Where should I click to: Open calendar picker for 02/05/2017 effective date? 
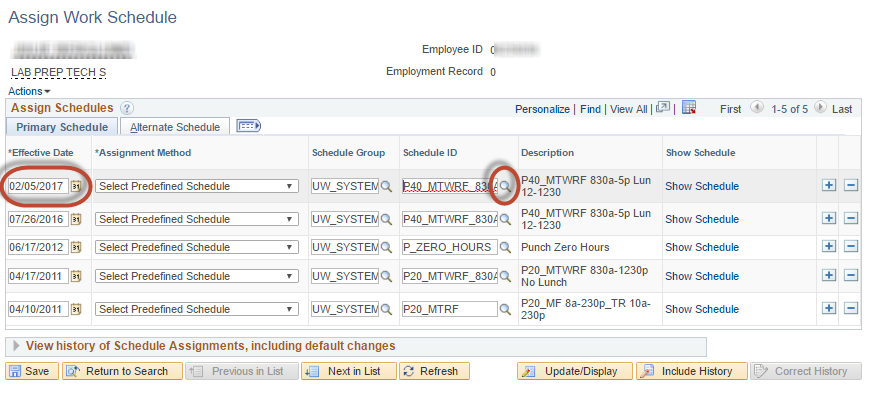pyautogui.click(x=76, y=186)
